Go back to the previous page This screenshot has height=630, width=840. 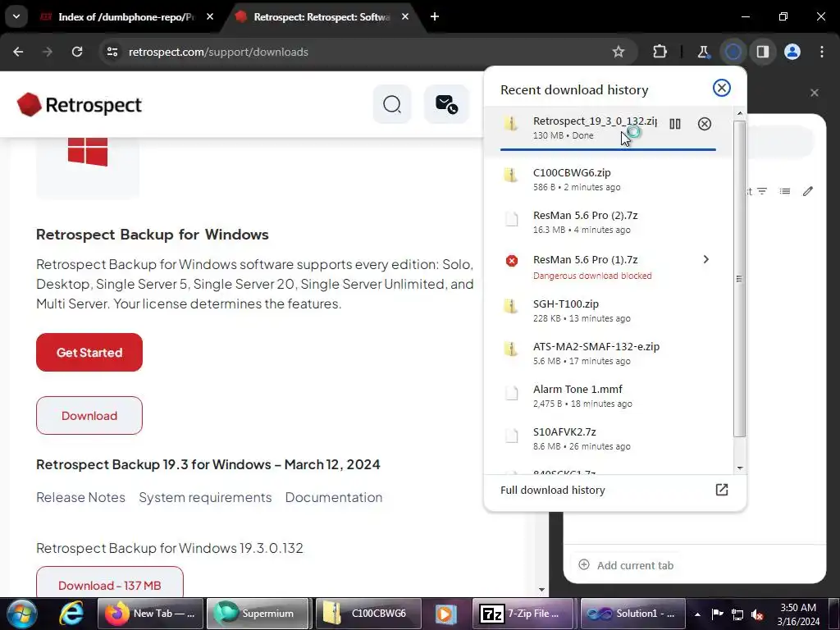pos(18,52)
